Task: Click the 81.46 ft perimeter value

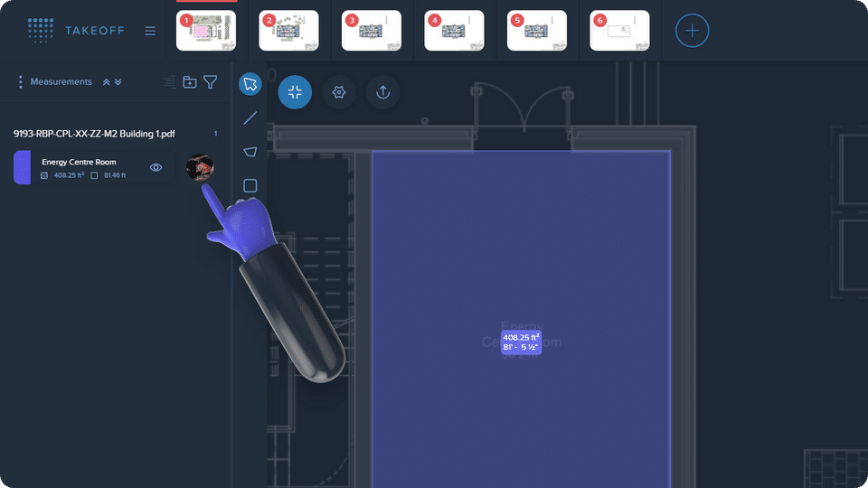Action: pos(115,175)
